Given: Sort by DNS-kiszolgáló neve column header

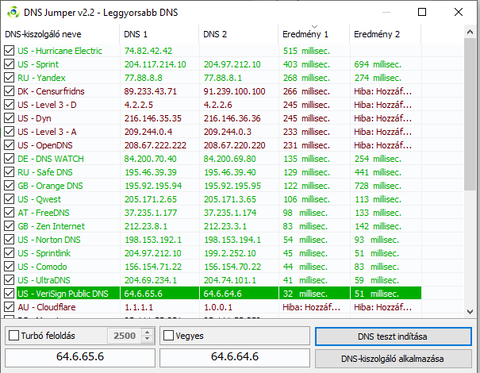Looking at the screenshot, I should coord(60,34).
